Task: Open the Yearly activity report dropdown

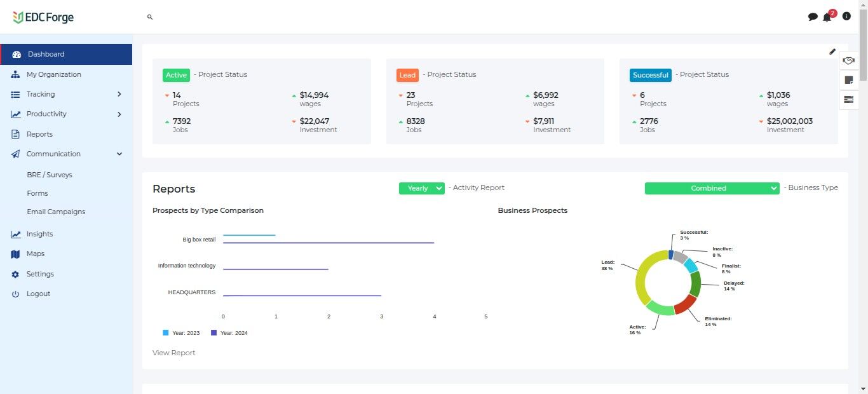Action: [421, 188]
